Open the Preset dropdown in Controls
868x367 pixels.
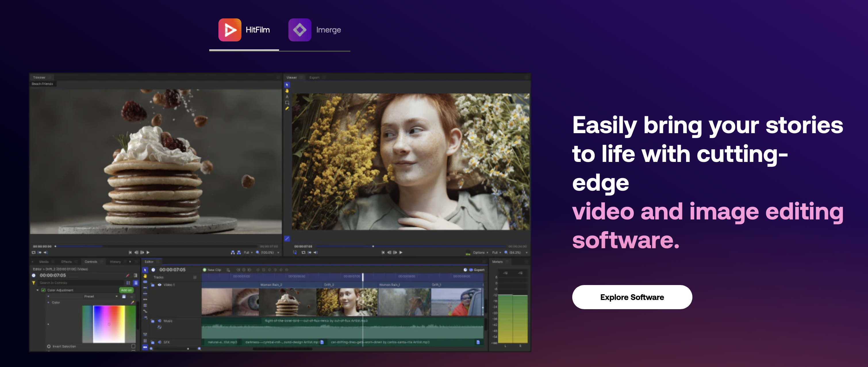(101, 296)
